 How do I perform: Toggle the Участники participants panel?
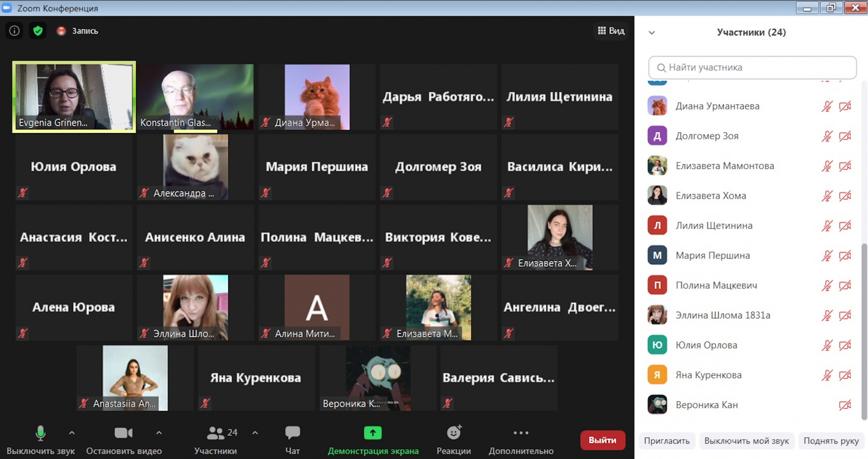coord(216,440)
